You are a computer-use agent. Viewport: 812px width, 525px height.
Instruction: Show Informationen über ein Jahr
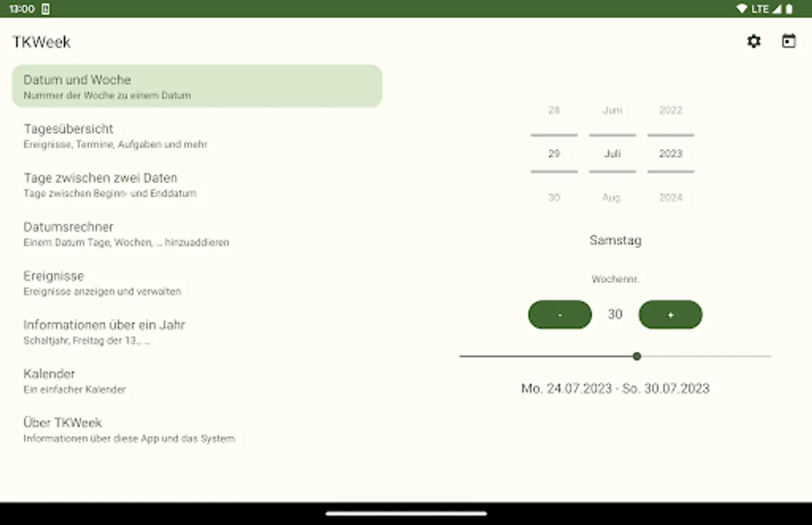click(197, 331)
